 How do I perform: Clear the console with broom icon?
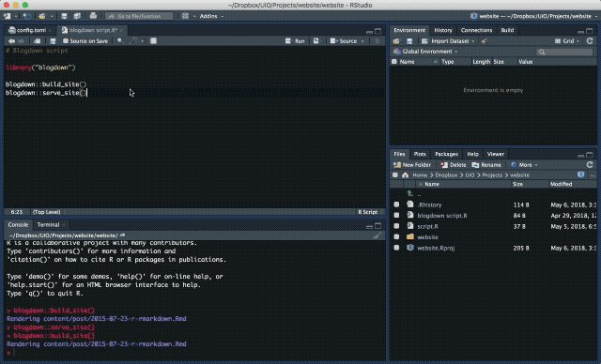378,235
